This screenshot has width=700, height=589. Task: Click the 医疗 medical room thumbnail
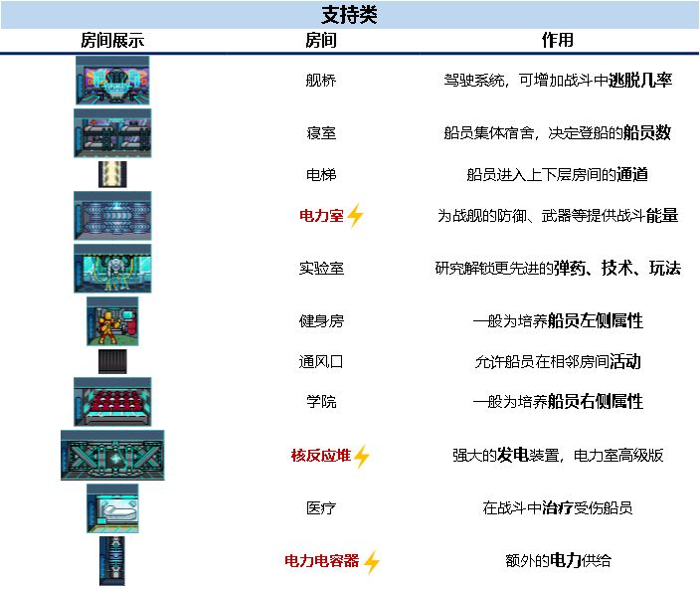(112, 508)
